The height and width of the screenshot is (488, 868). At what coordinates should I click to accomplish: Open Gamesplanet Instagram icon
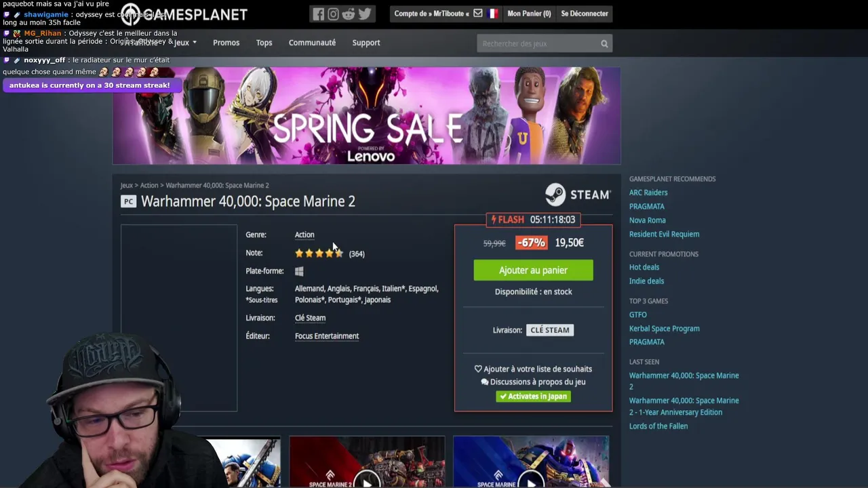click(x=333, y=14)
